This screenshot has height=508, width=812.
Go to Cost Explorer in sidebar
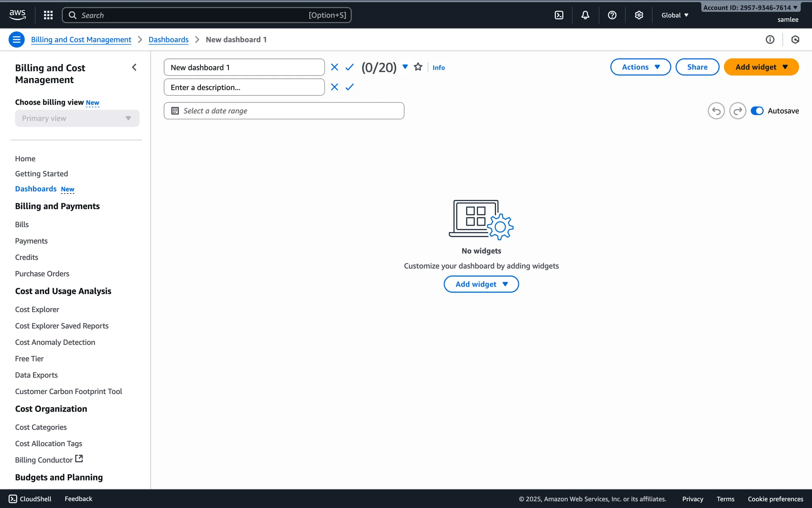(x=37, y=309)
